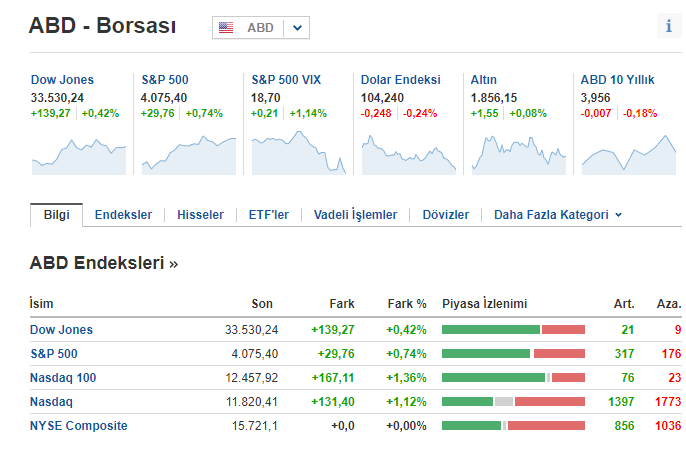The height and width of the screenshot is (458, 686).
Task: Open ABD 10 Yıllık header link
Action: 617,80
